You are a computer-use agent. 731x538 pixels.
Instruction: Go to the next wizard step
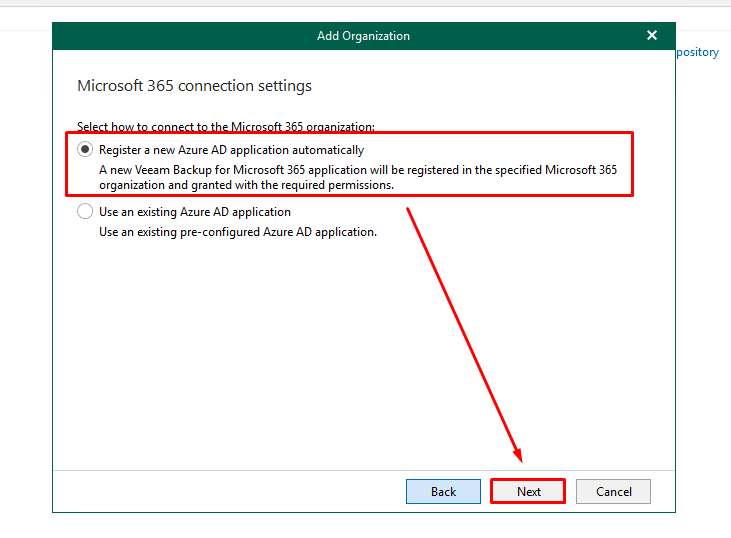coord(528,491)
